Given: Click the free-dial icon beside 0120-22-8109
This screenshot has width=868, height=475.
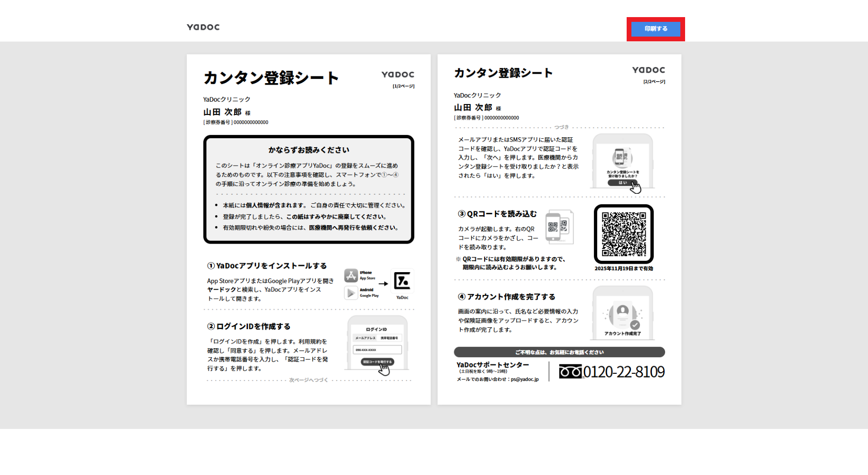Looking at the screenshot, I should pyautogui.click(x=570, y=371).
